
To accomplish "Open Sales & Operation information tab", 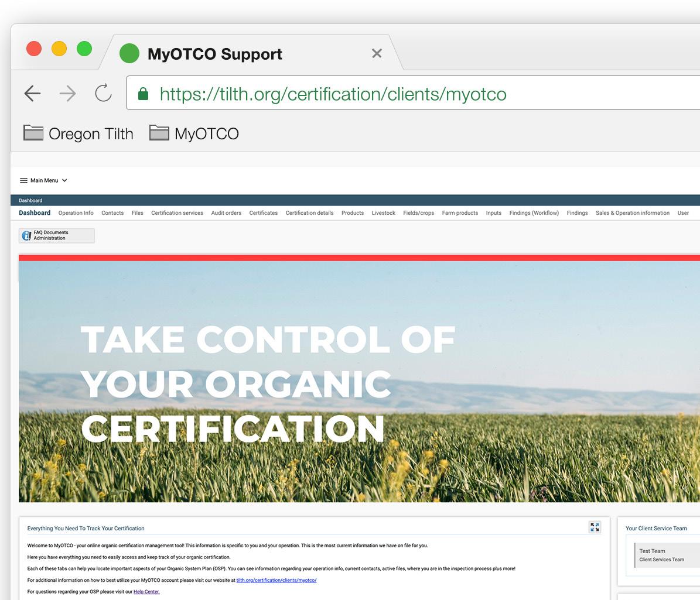I will pyautogui.click(x=633, y=213).
